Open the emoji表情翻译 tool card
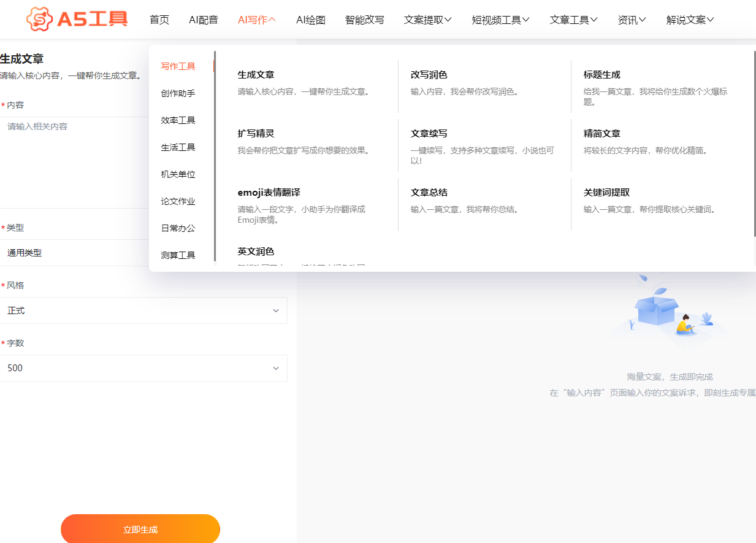This screenshot has width=756, height=543. [311, 204]
